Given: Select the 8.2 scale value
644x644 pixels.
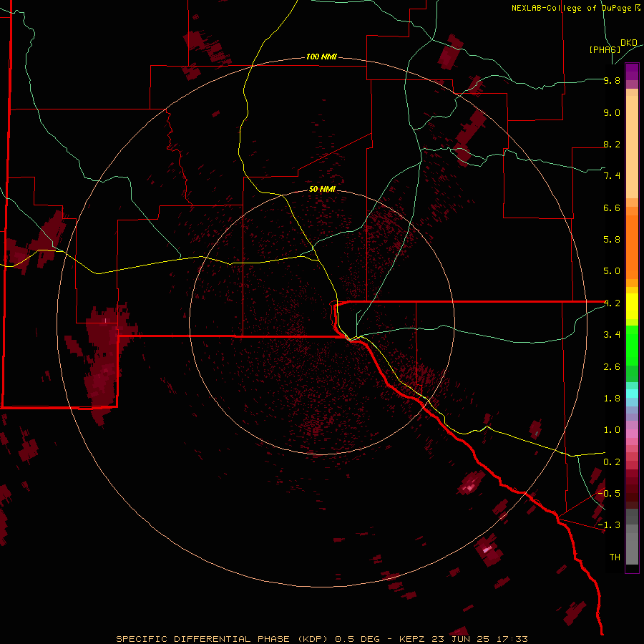Looking at the screenshot, I should click(x=612, y=144).
